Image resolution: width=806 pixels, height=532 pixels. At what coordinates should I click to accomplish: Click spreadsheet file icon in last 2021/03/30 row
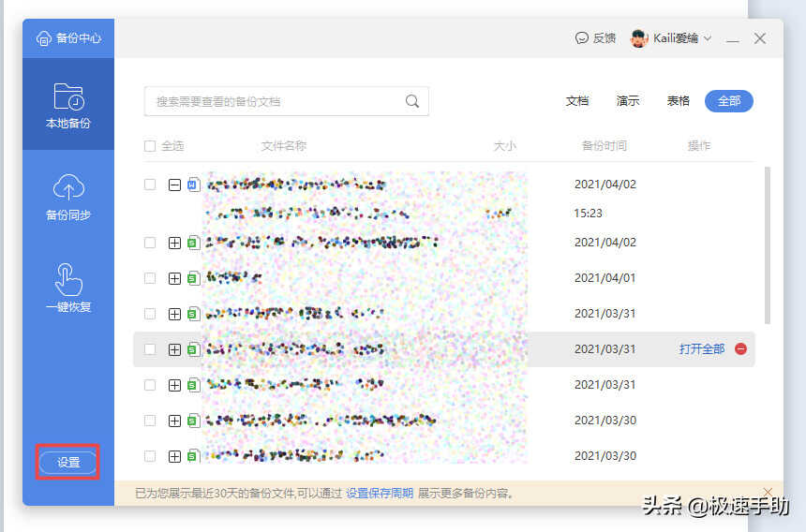tap(193, 456)
